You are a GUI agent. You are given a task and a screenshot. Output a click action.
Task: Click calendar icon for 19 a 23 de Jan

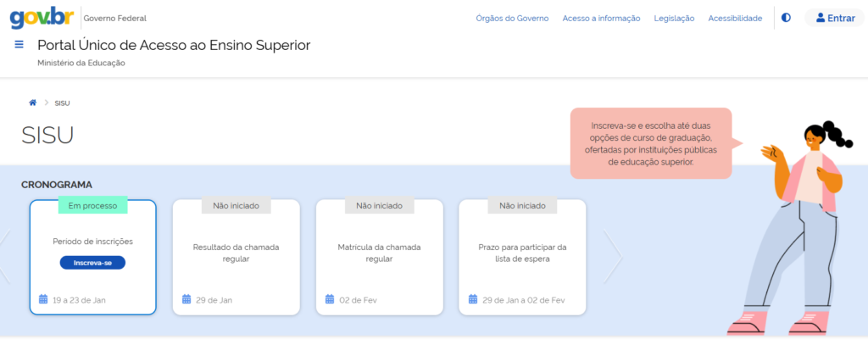(x=43, y=299)
